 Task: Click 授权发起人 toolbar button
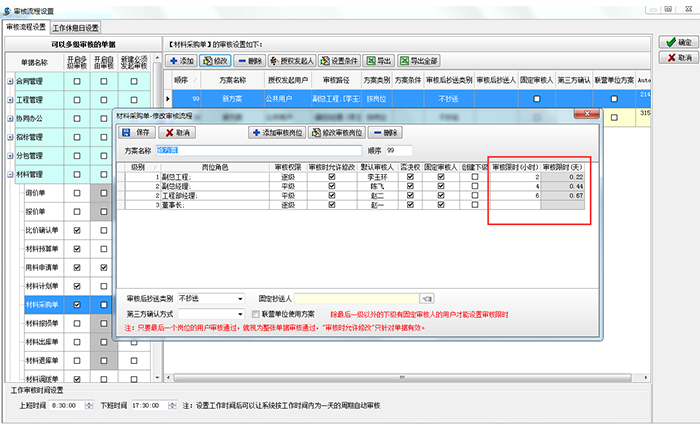(x=292, y=60)
